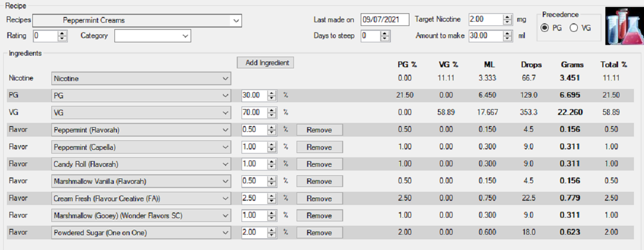Screen dimensions: 644x250
Task: Increase the Rating stepper value
Action: coord(62,33)
